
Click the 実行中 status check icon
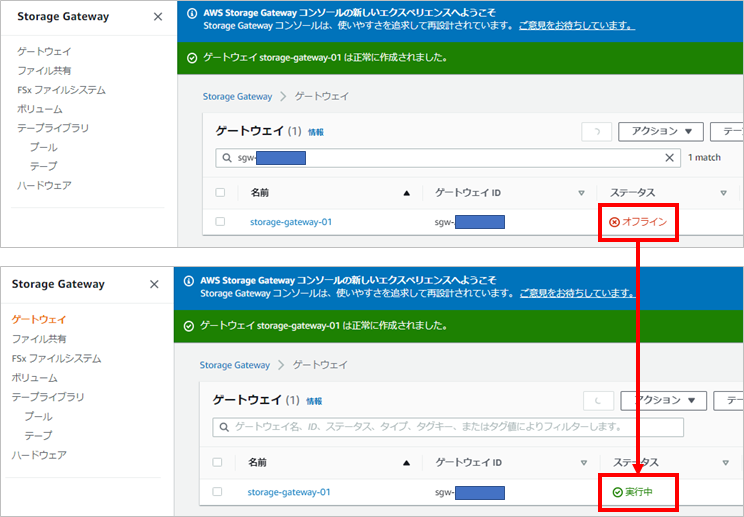(x=617, y=492)
